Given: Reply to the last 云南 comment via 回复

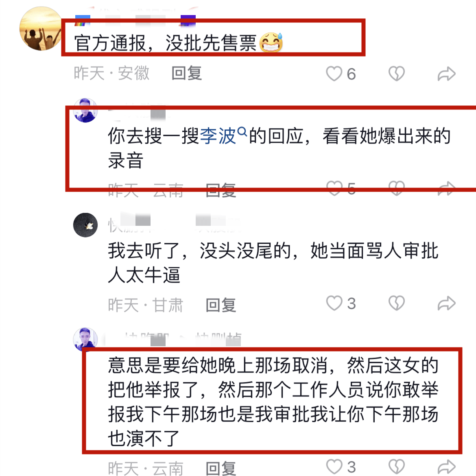Looking at the screenshot, I should coord(221,468).
